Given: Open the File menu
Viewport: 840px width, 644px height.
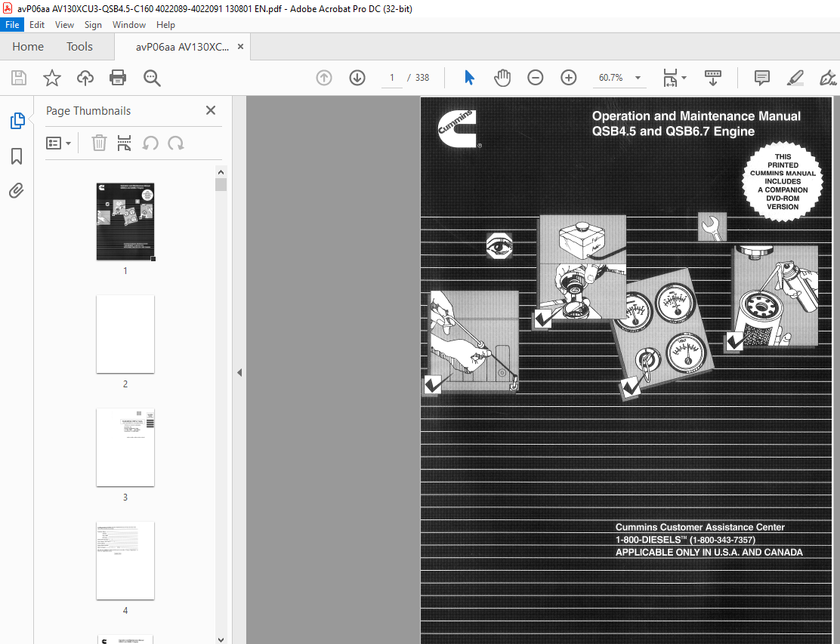Looking at the screenshot, I should click(12, 25).
